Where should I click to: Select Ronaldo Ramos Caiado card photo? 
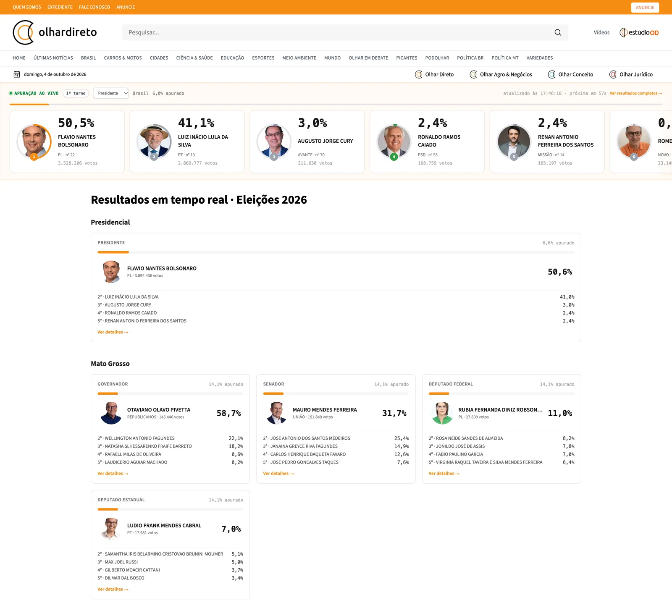pyautogui.click(x=394, y=141)
